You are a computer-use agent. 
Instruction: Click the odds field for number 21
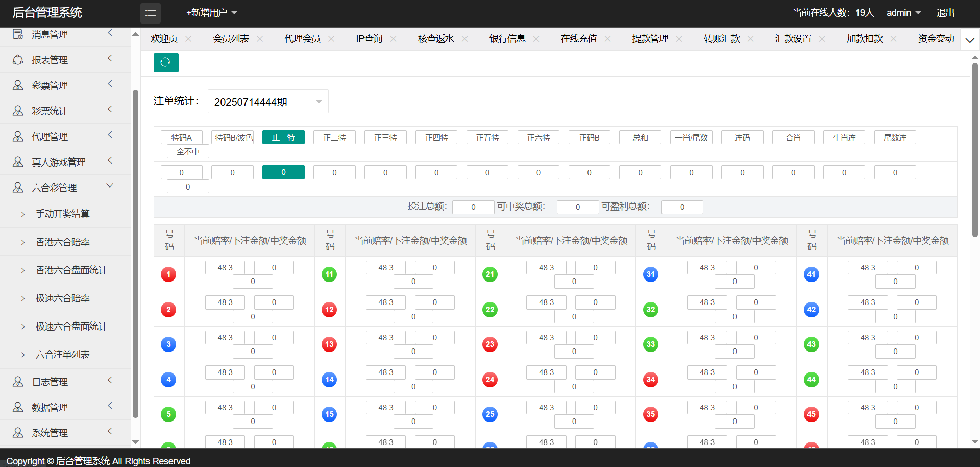[546, 268]
